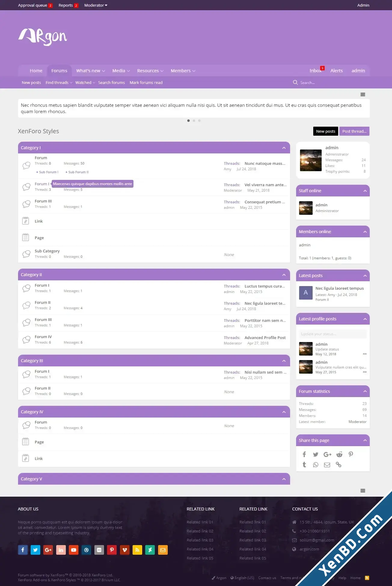Click Update your status field
The image size is (392, 586).
pos(333,334)
